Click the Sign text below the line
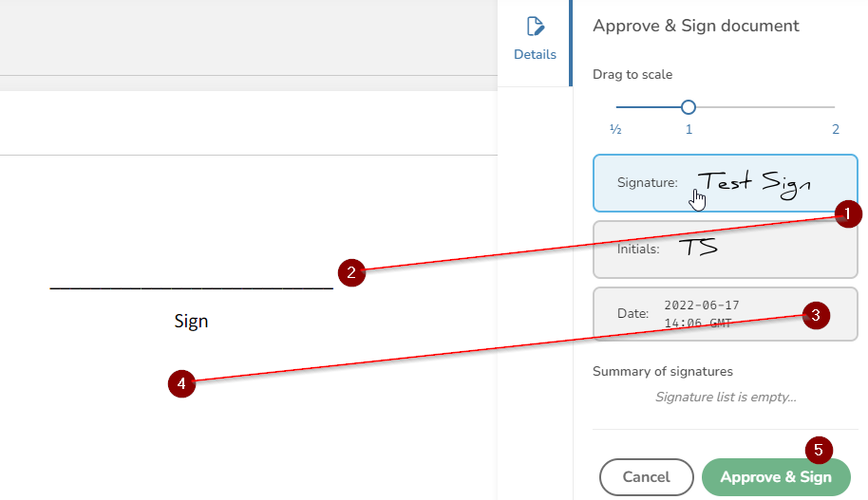Screen dimensions: 868x500 coord(191,321)
